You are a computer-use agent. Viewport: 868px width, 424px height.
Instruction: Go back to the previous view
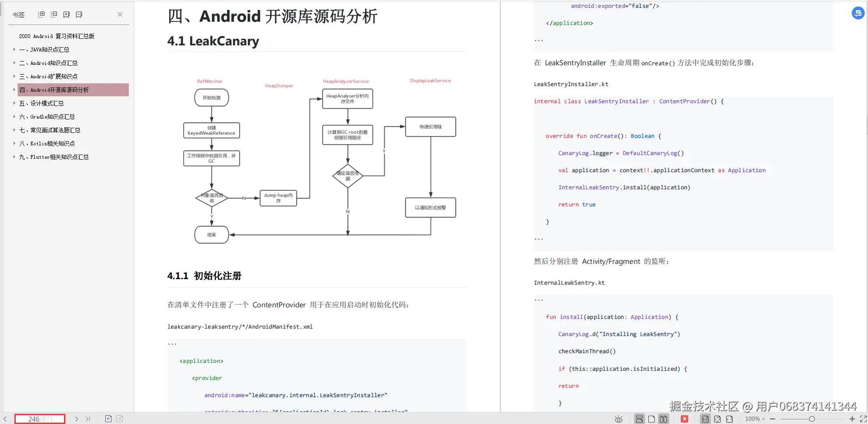click(x=108, y=419)
